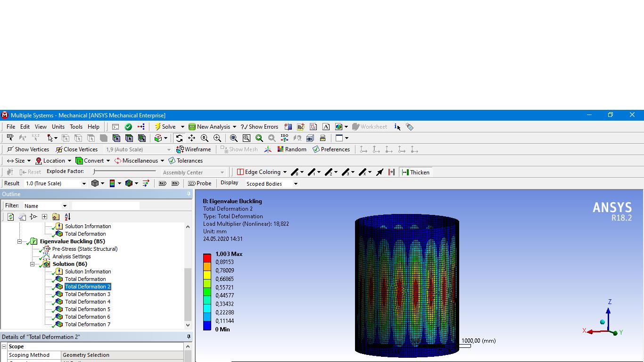644x362 pixels.
Task: Collapse the Solution (B6) tree node
Action: point(33,264)
